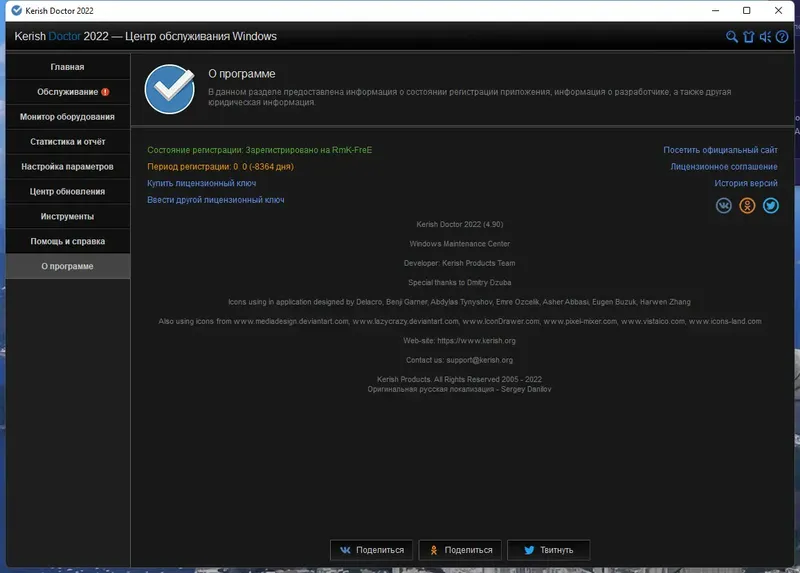Viewport: 800px width, 573px height.
Task: Click Web-site: https://www.kerish.org text
Action: point(459,341)
